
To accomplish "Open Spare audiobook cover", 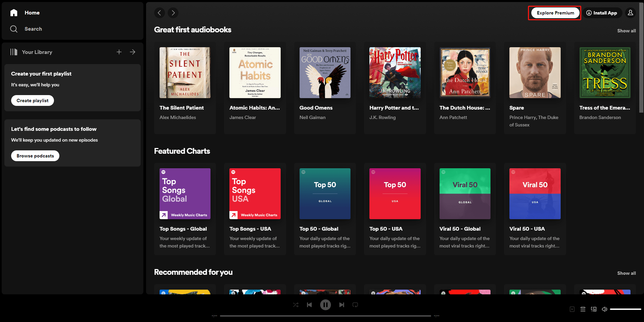I will pos(535,72).
